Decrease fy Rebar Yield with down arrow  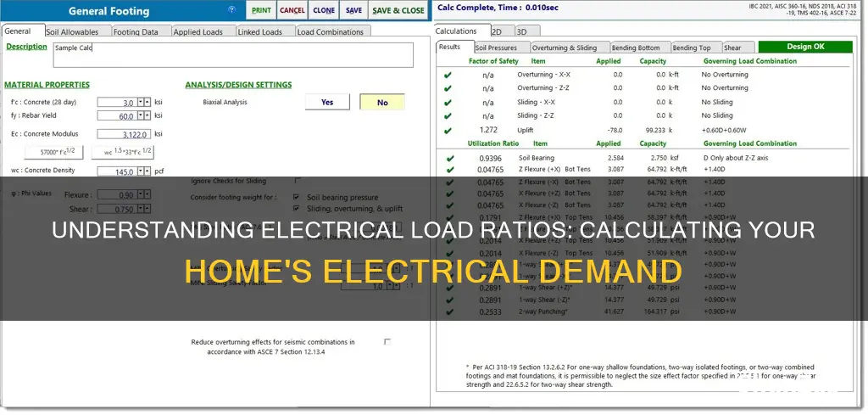(141, 115)
